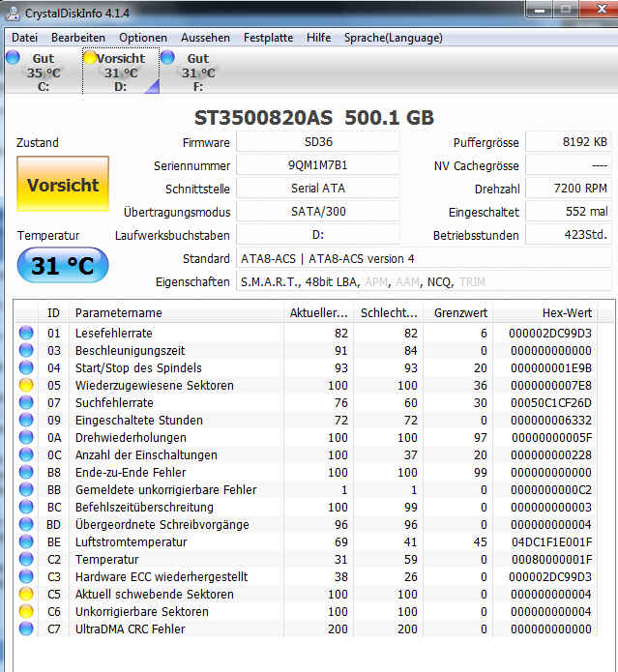
Task: Open the Aussehen menu
Action: coord(205,38)
